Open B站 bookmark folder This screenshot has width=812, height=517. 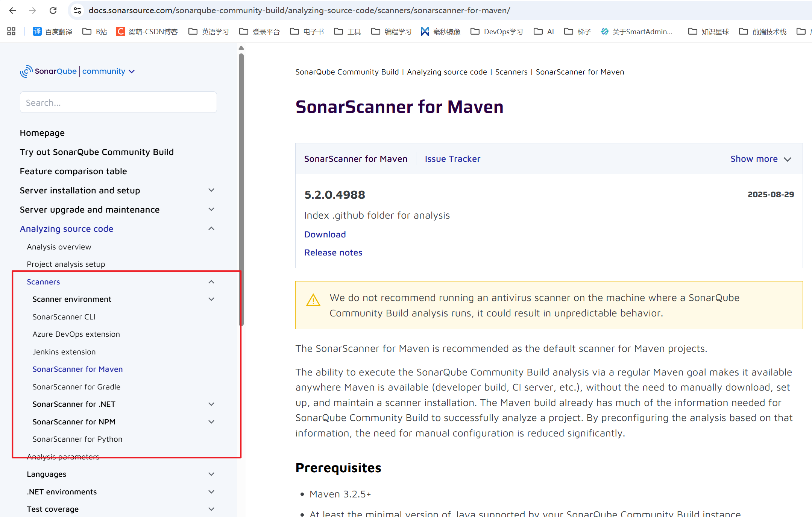coord(95,32)
